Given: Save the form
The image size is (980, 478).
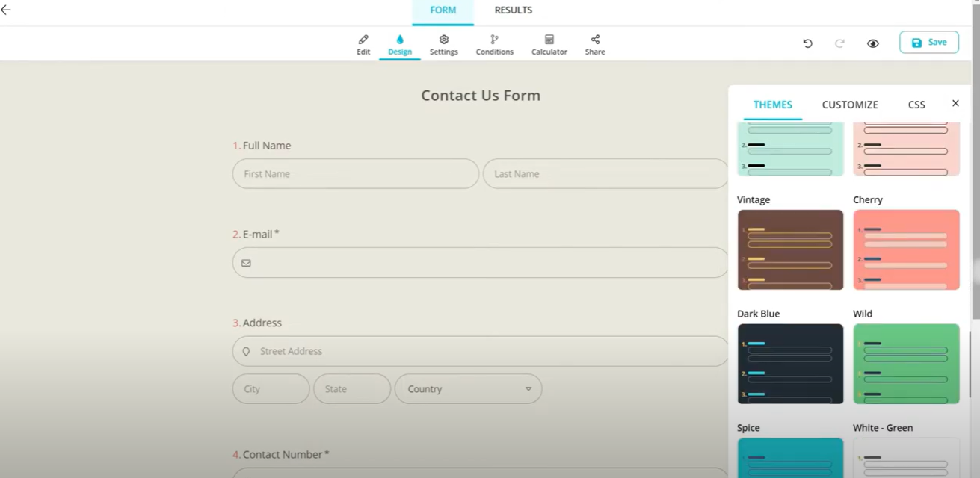Looking at the screenshot, I should point(928,42).
